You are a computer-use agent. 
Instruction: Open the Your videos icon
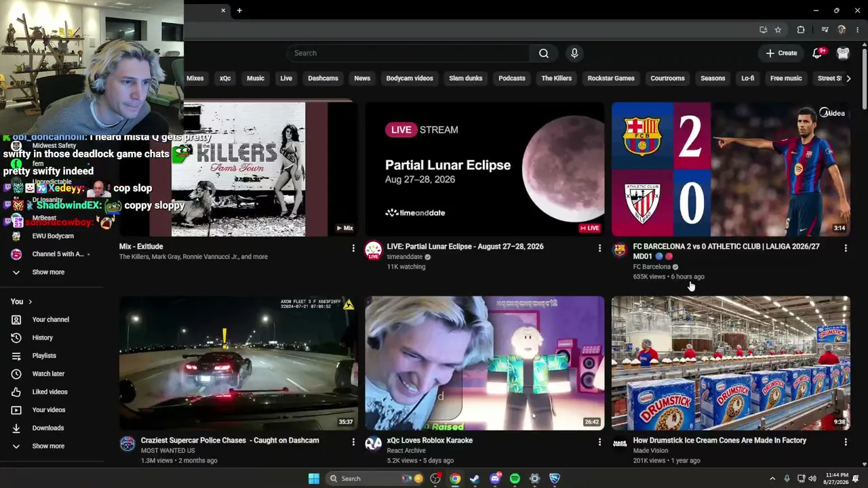coord(16,410)
